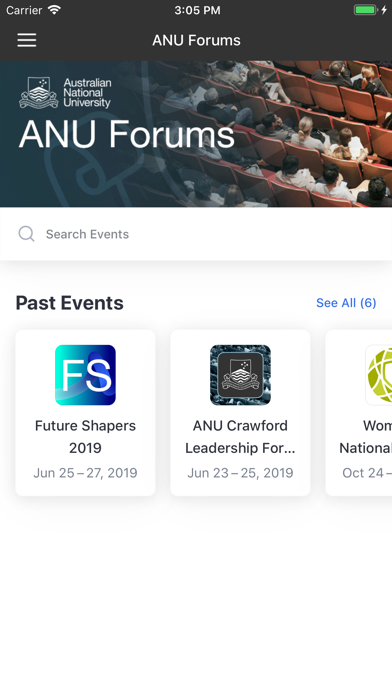Tap the Jun 25–27, 2019 date
The width and height of the screenshot is (392, 696).
(x=85, y=473)
